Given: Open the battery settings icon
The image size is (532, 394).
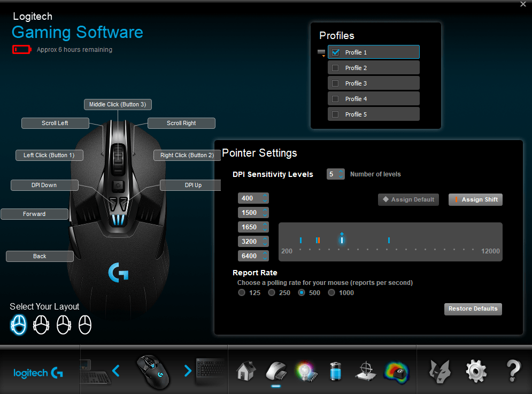Looking at the screenshot, I should click(335, 370).
